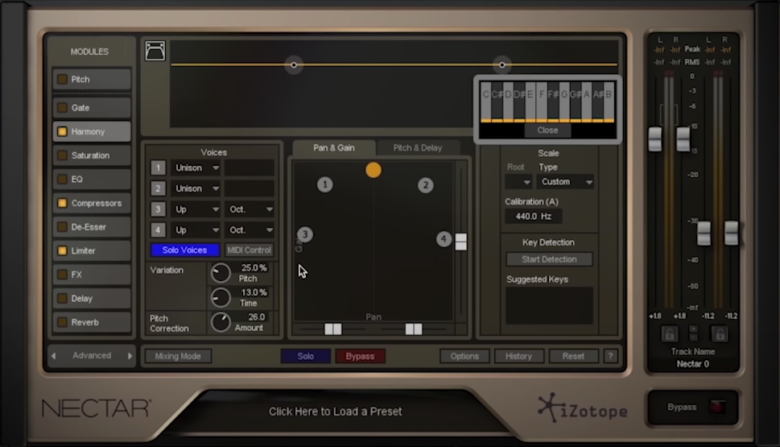
Task: Click the Pitch Correction Amount knob
Action: (220, 322)
